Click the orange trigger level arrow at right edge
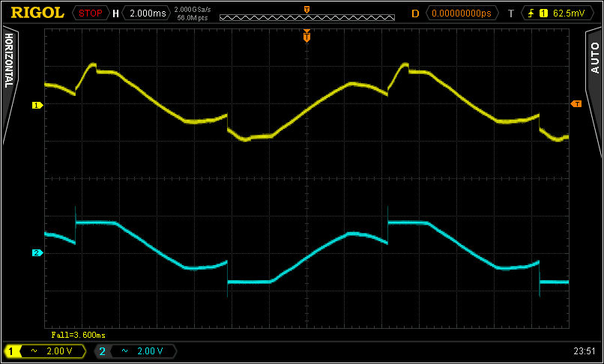 tap(576, 103)
